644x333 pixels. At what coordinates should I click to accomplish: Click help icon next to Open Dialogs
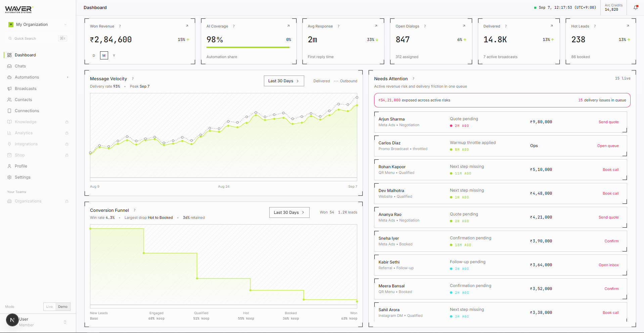[425, 26]
